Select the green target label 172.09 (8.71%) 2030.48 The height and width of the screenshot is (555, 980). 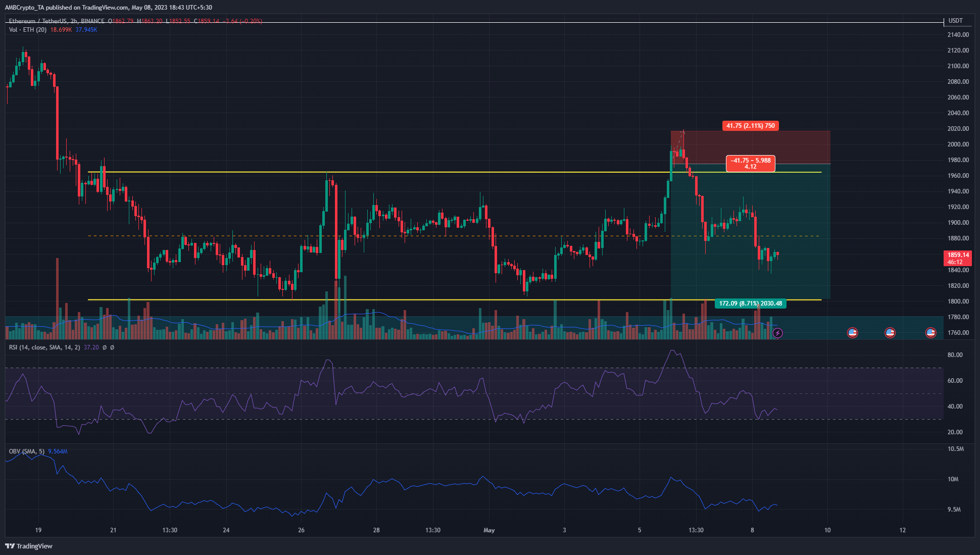(x=751, y=304)
